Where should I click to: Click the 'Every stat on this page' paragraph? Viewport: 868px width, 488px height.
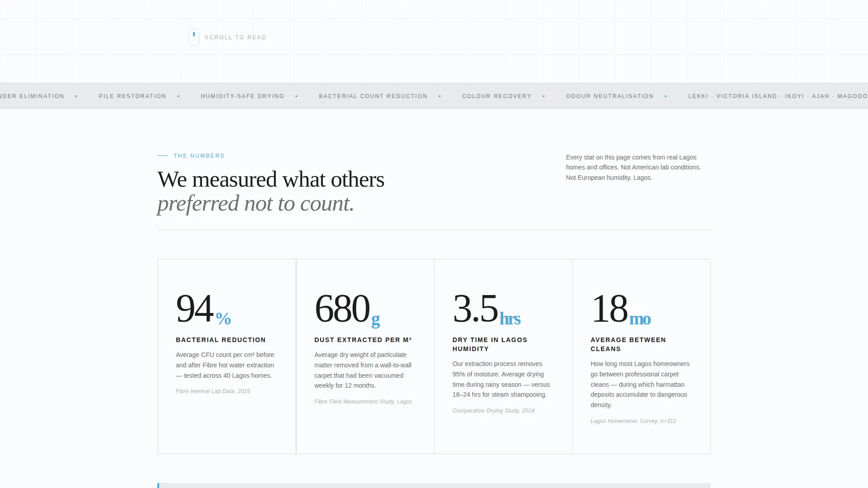(x=633, y=167)
